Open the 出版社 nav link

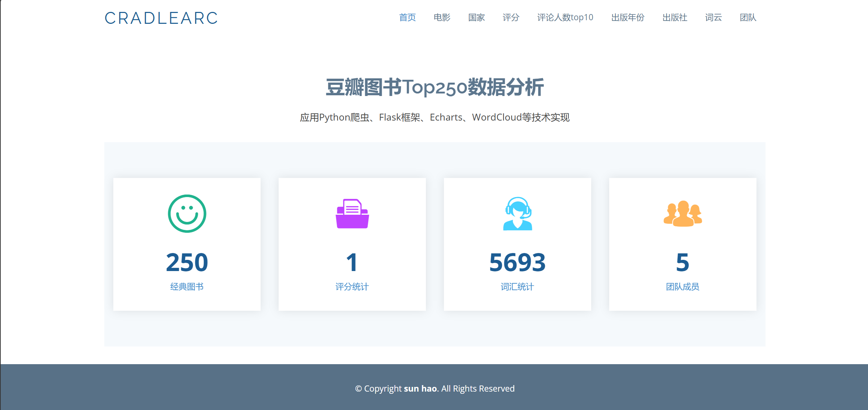[675, 17]
